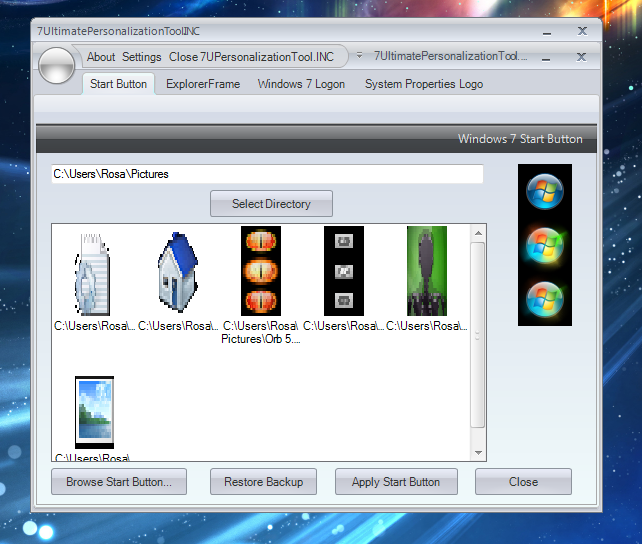Select the landscape picture thumbnail
The image size is (642, 544).
click(95, 412)
